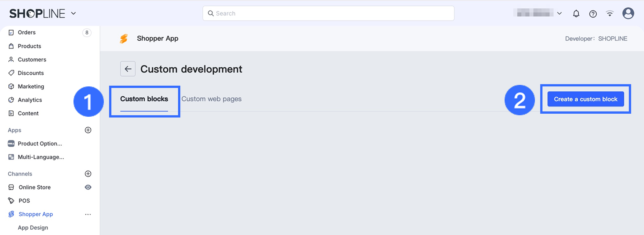Open Shopper App three-dot options menu

point(88,214)
